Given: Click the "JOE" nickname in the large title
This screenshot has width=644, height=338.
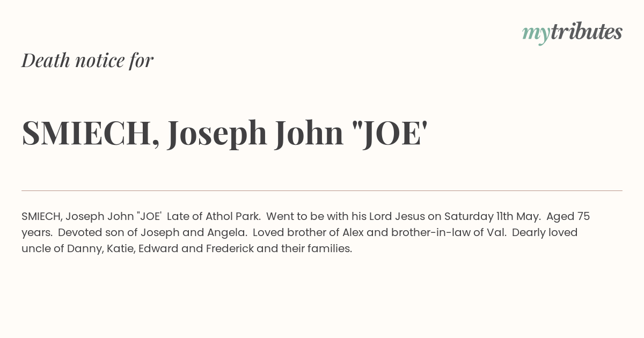Looking at the screenshot, I should click(390, 133).
